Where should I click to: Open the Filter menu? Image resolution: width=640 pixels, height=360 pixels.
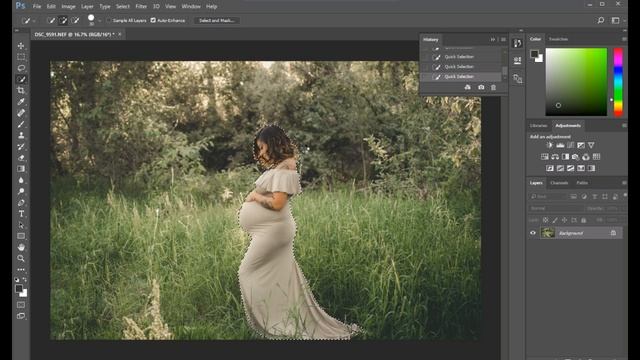pyautogui.click(x=141, y=7)
